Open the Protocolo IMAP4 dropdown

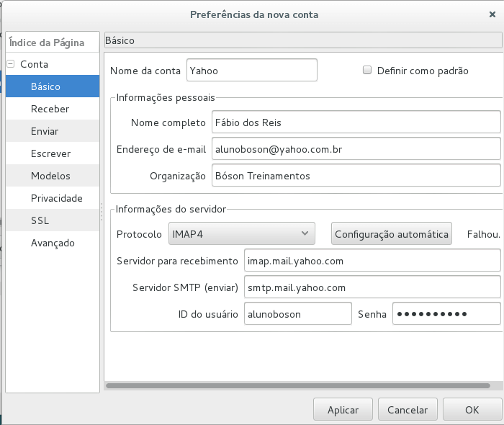240,233
